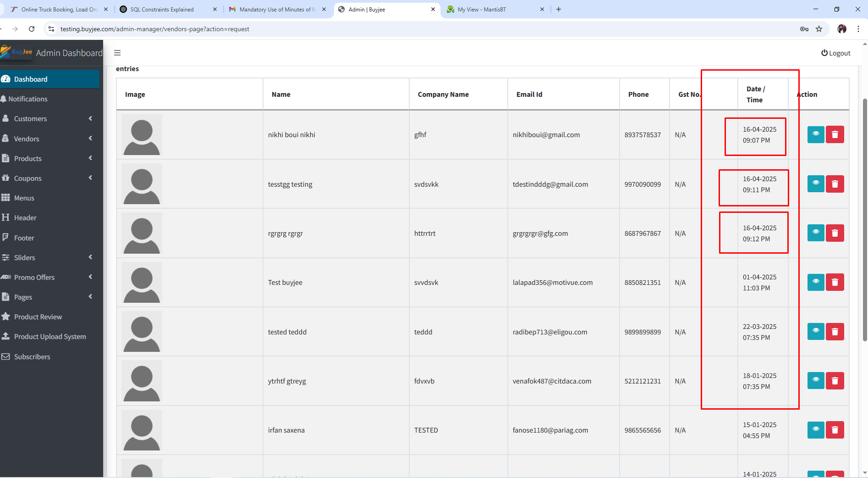Click trash icon for tesstgg testing row
The width and height of the screenshot is (868, 478).
[x=835, y=184]
